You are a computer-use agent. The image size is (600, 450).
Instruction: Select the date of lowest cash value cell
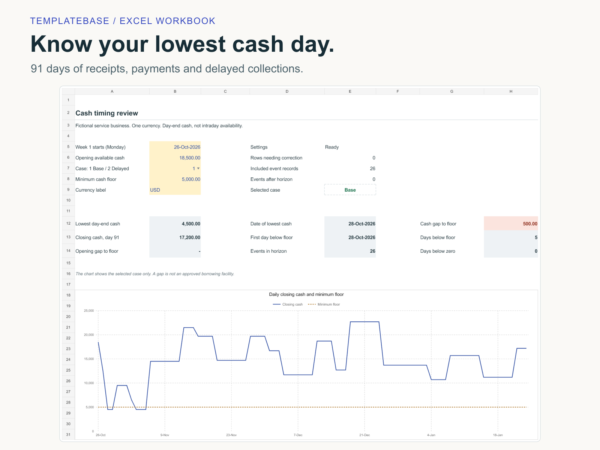350,223
